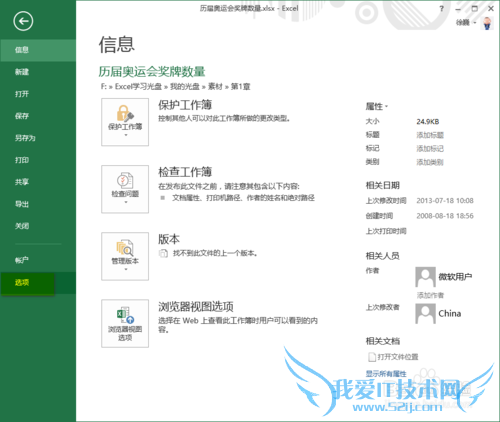Click 添加作者 to add an author
The image size is (500, 422).
[x=430, y=295]
